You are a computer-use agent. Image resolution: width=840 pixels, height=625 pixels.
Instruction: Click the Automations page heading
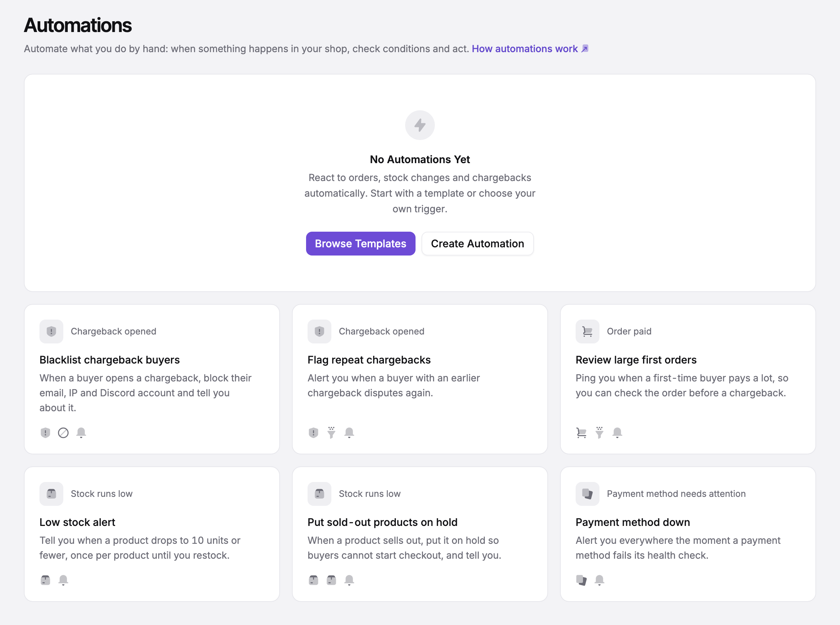point(78,25)
